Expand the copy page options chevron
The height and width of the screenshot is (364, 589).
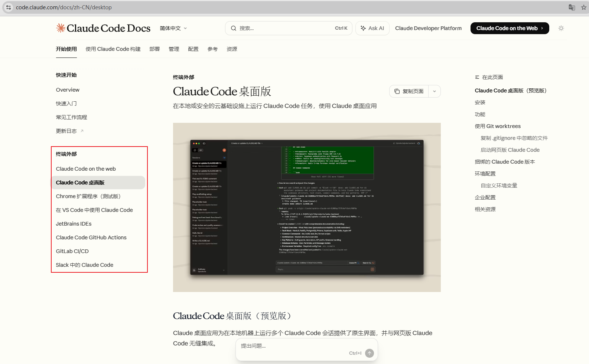point(435,91)
